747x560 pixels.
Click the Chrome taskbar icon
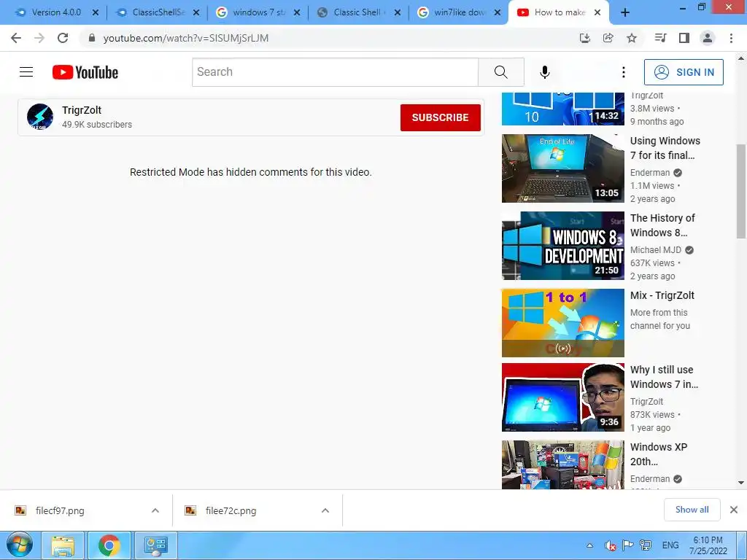point(109,545)
